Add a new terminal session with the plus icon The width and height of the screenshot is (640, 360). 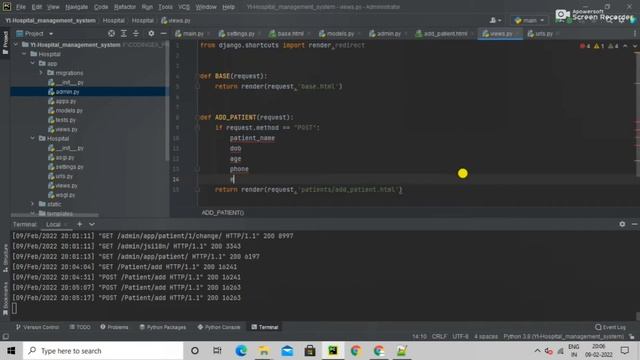point(80,224)
